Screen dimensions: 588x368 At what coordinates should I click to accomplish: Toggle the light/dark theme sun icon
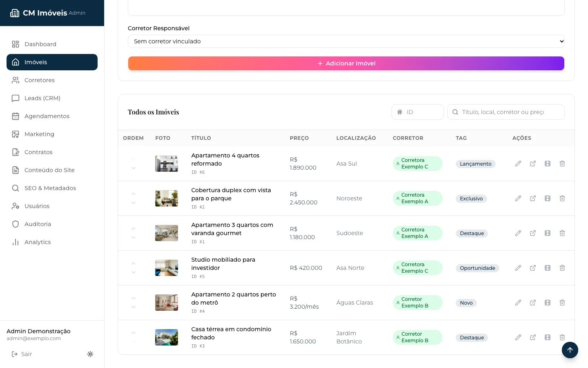pyautogui.click(x=90, y=354)
